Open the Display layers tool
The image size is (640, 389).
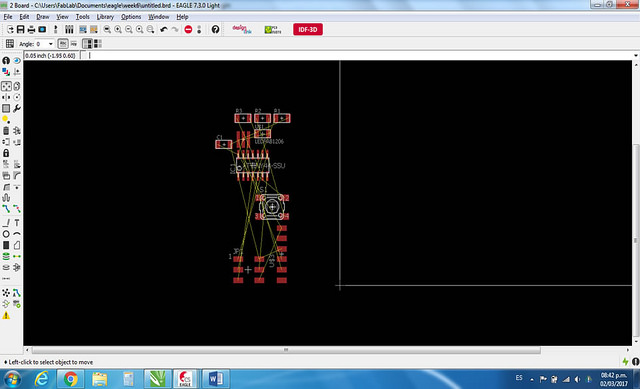pyautogui.click(x=6, y=72)
